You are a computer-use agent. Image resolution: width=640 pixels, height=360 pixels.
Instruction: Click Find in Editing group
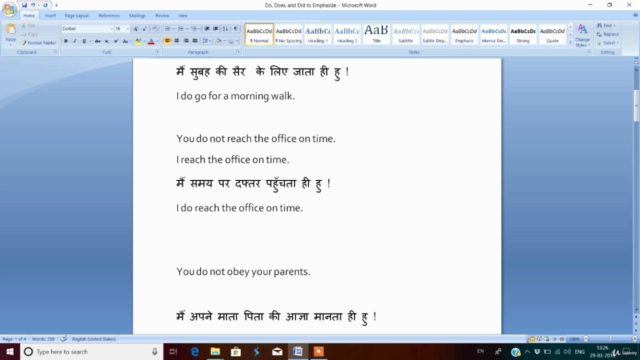(x=607, y=25)
